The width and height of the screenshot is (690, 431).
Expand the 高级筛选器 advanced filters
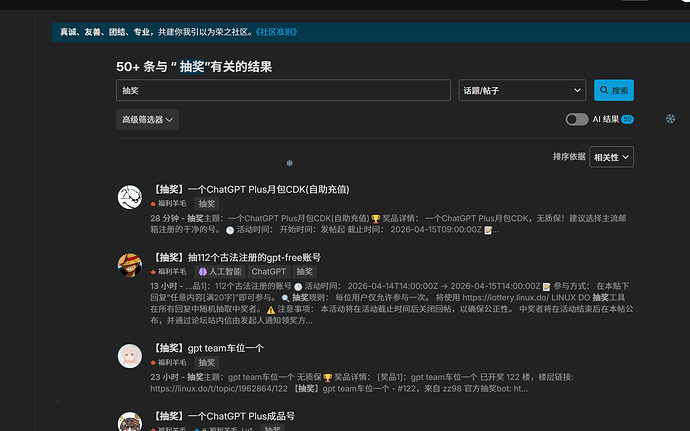(147, 119)
